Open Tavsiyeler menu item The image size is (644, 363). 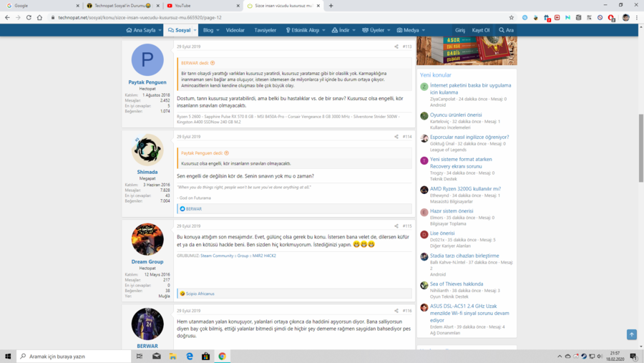[x=265, y=30]
